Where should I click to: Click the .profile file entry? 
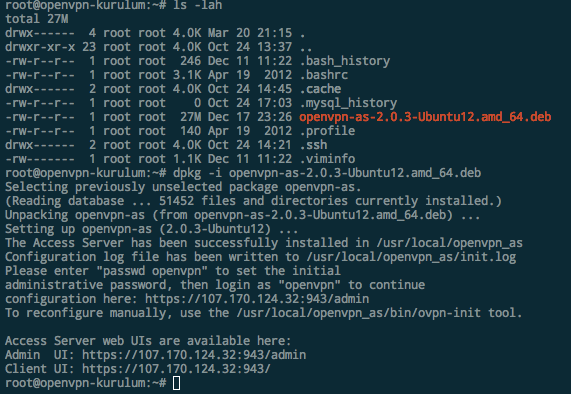327,131
